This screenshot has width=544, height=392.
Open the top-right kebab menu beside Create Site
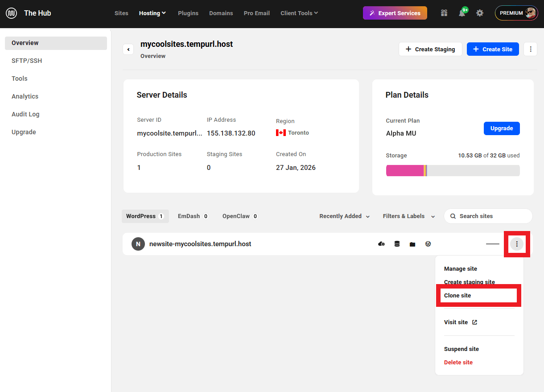[x=530, y=49]
